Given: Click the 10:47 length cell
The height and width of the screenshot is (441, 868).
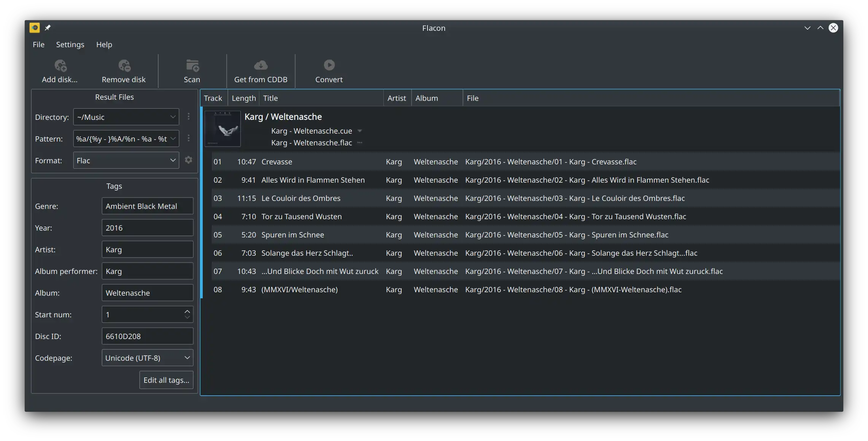Looking at the screenshot, I should (246, 162).
